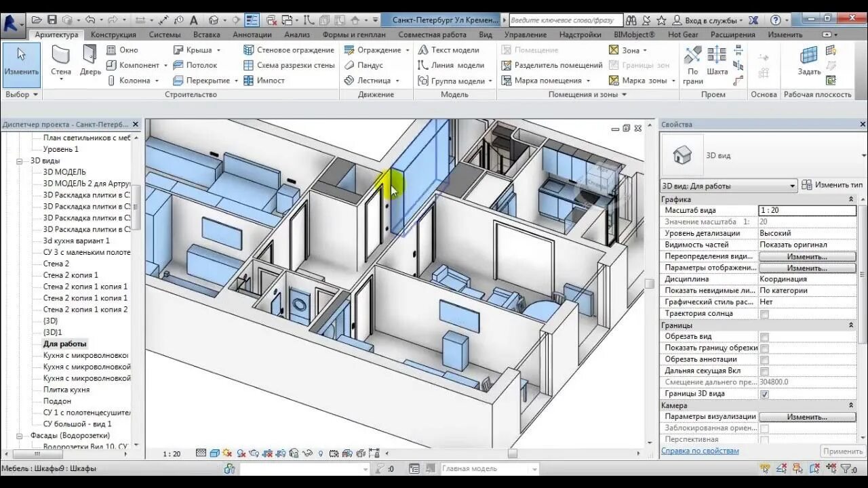Image resolution: width=868 pixels, height=488 pixels.
Task: Click the Задать work plane tool
Action: 809,60
